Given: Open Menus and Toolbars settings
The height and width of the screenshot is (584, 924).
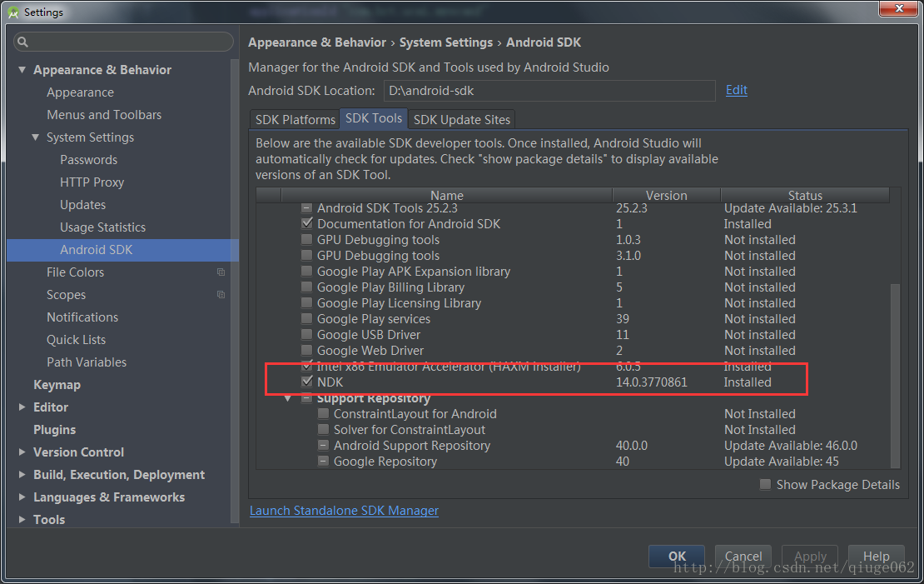Looking at the screenshot, I should (x=104, y=114).
